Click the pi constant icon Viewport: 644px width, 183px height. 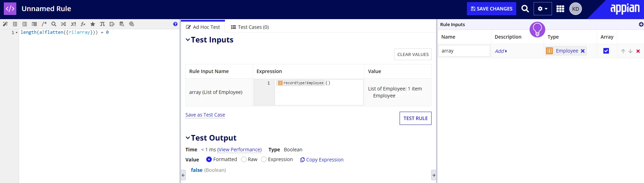point(102,24)
